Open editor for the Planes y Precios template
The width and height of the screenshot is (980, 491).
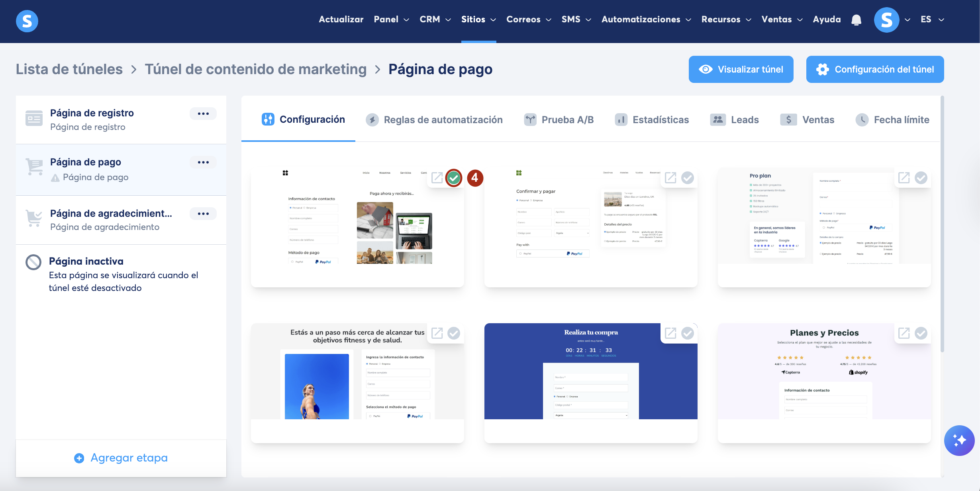click(904, 333)
